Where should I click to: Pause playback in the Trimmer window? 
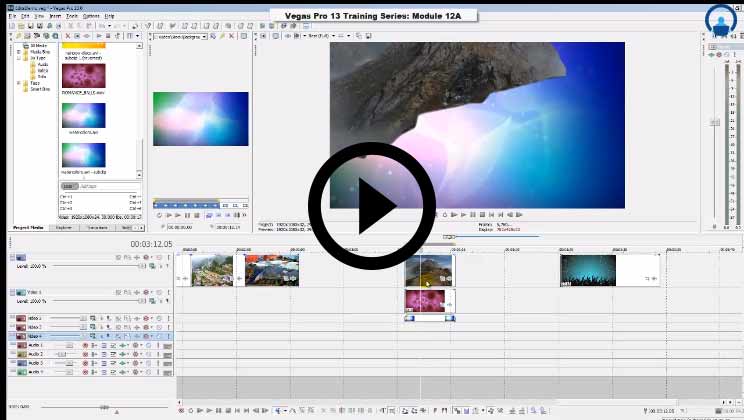click(187, 215)
